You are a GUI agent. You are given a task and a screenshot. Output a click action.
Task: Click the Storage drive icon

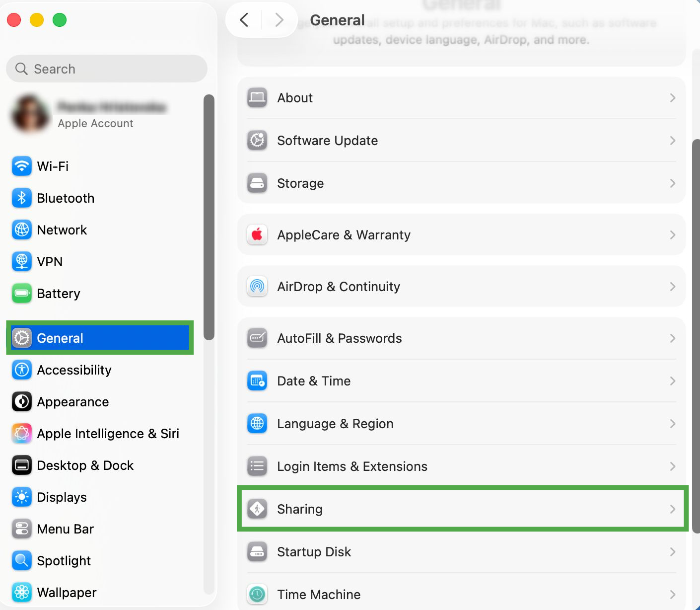tap(257, 183)
